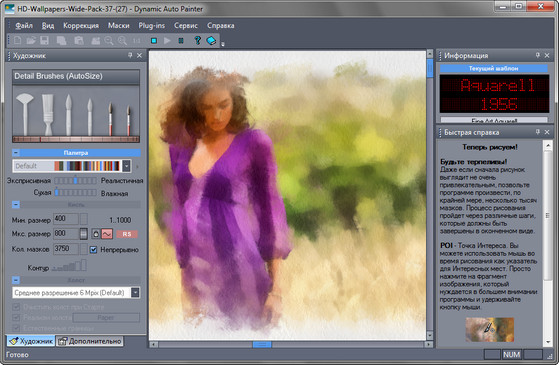Open the blue book manual icon
The image size is (559, 365).
pos(211,41)
